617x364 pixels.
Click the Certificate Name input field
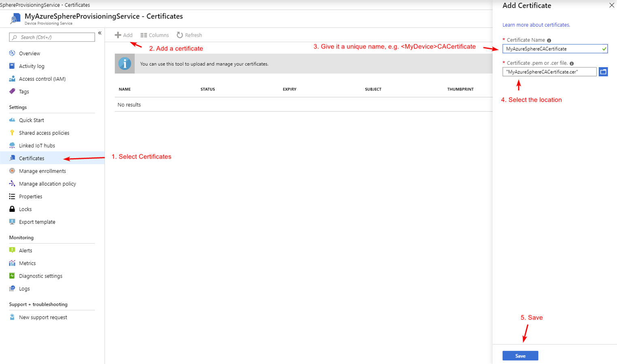[x=555, y=49]
